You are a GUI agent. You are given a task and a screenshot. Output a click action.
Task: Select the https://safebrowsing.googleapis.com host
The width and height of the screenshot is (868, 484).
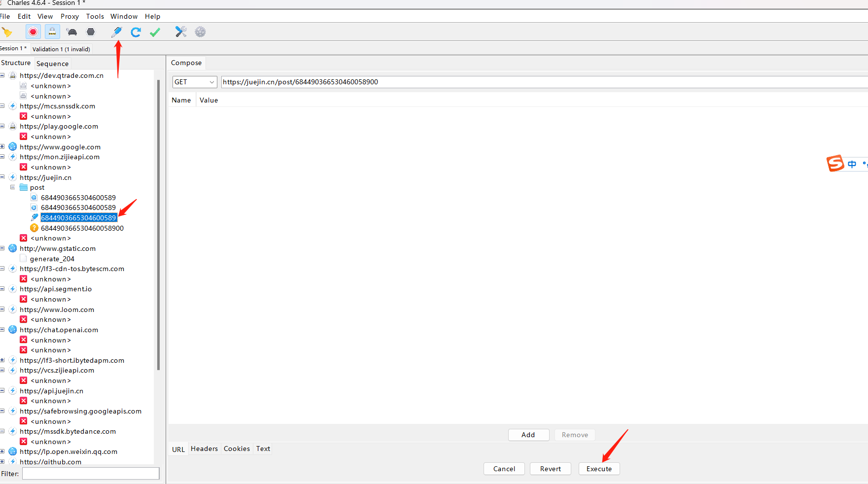(x=80, y=411)
